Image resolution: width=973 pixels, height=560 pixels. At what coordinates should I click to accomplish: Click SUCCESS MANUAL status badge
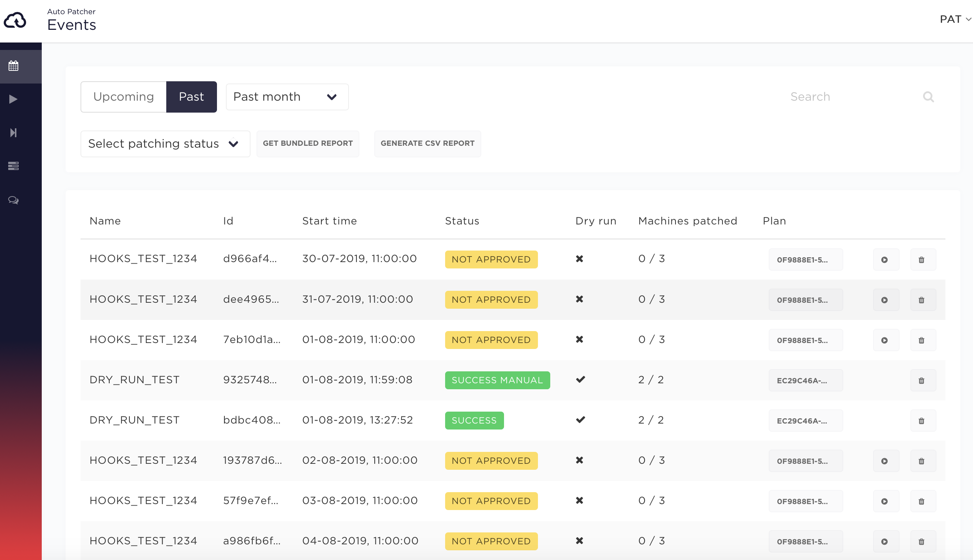[x=497, y=380]
